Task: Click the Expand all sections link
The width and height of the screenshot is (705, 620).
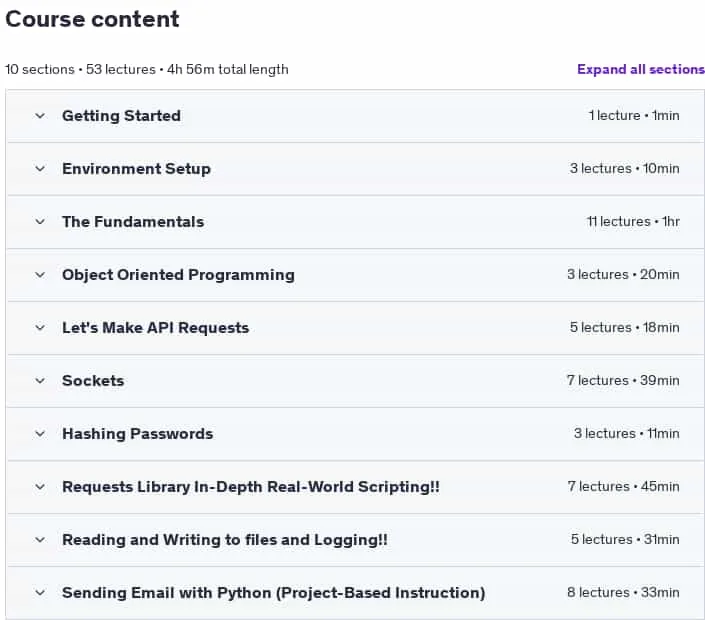Action: pos(641,69)
